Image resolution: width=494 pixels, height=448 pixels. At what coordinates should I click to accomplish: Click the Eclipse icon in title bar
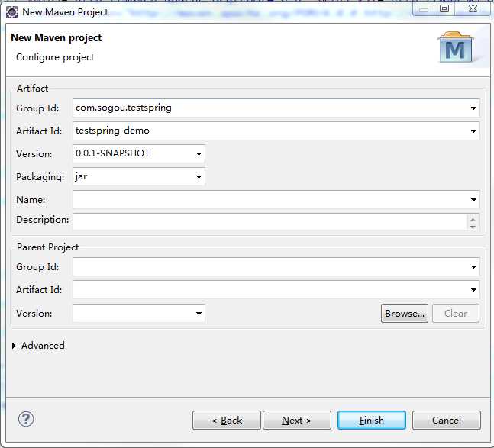coord(12,12)
